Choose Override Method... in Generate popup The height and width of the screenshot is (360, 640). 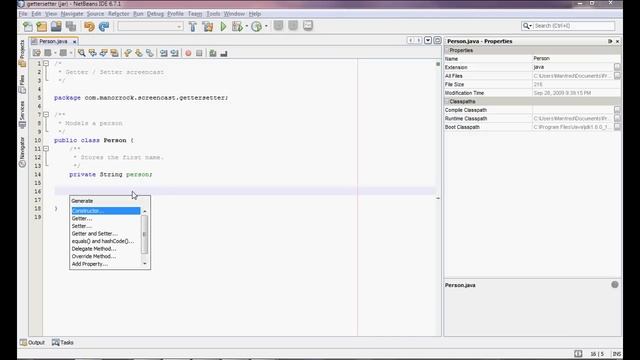[x=106, y=256]
